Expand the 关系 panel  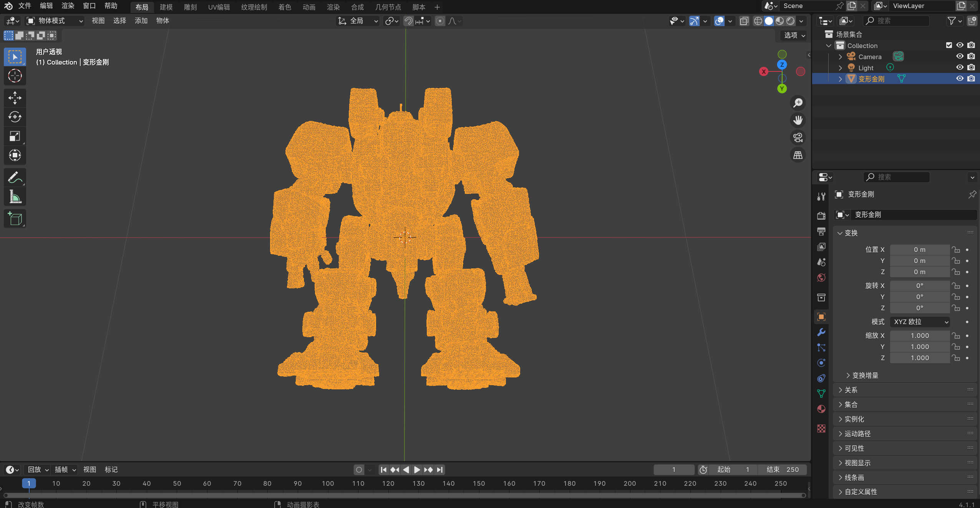(840, 390)
